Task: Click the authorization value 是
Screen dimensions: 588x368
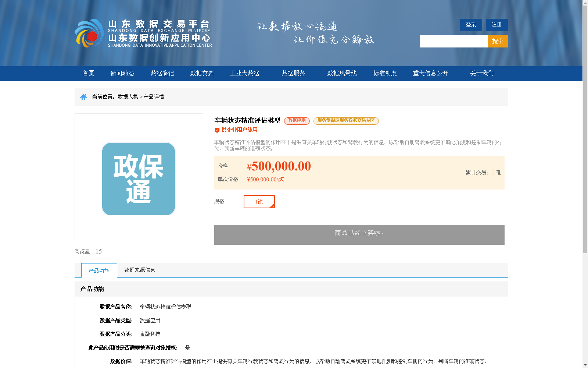Action: (187, 348)
